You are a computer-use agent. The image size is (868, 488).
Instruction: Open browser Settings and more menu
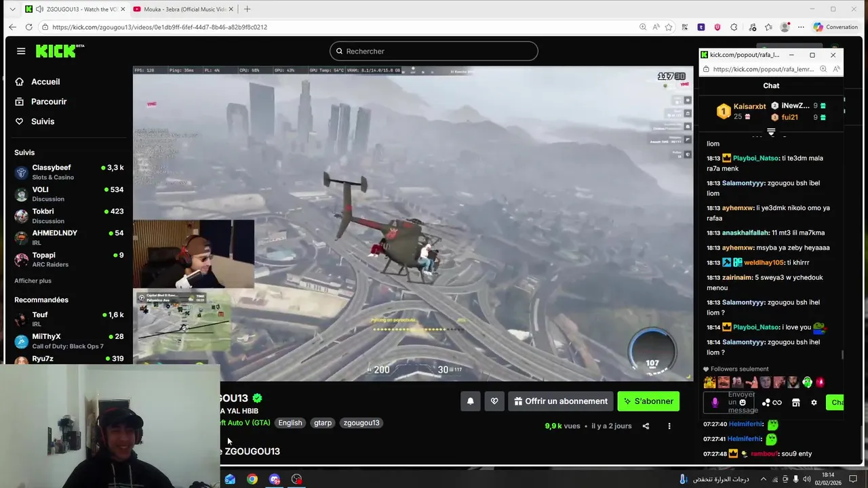point(801,27)
